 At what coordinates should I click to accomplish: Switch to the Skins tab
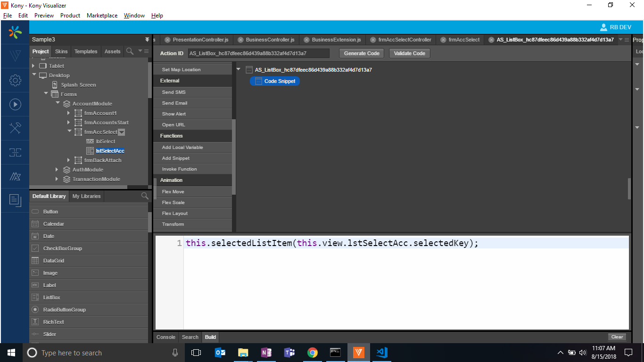[x=61, y=51]
